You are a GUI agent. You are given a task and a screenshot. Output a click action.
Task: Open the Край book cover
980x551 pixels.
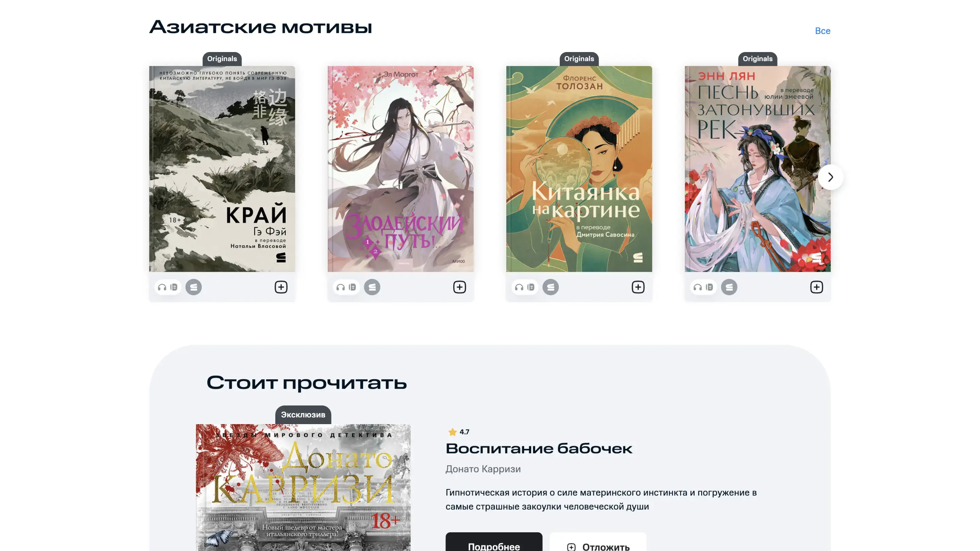pyautogui.click(x=222, y=169)
